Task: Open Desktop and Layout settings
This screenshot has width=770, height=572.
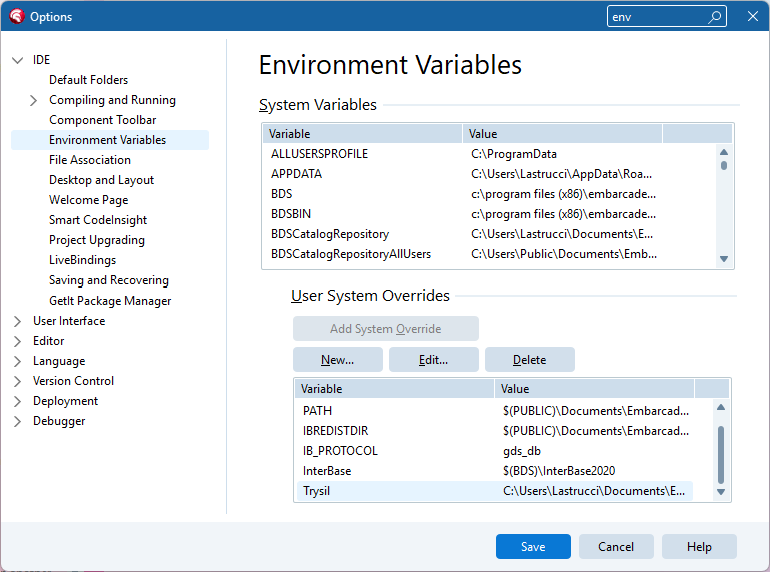Action: (x=101, y=180)
